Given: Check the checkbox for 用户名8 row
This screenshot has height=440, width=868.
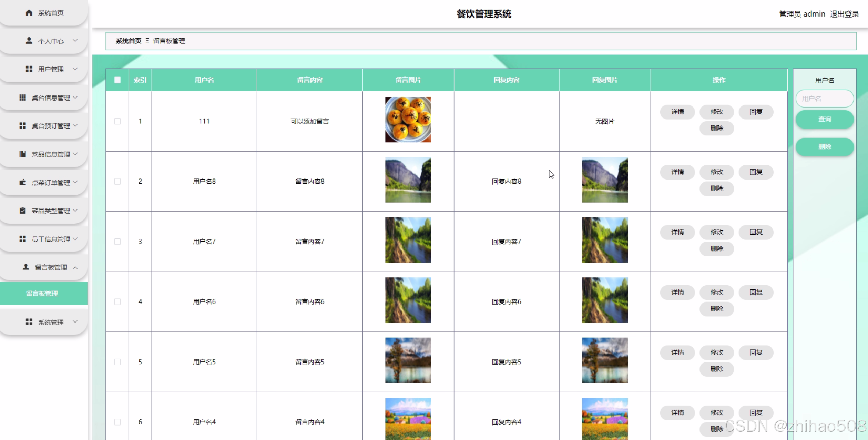Looking at the screenshot, I should [118, 181].
